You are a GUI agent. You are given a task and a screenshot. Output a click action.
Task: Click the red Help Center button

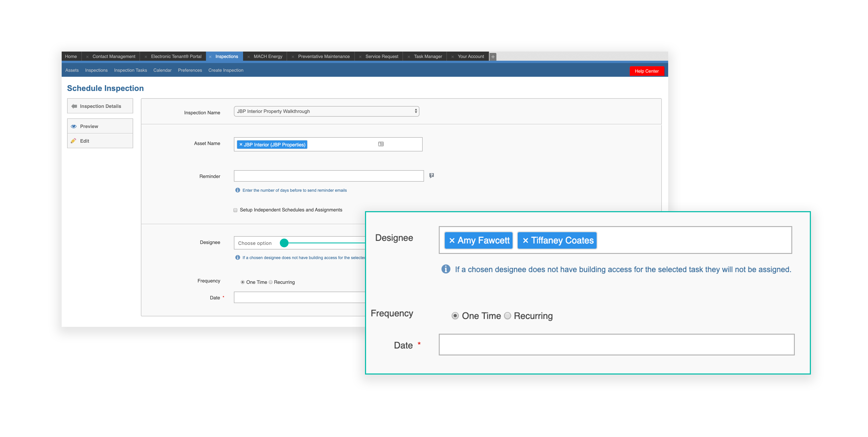point(646,71)
